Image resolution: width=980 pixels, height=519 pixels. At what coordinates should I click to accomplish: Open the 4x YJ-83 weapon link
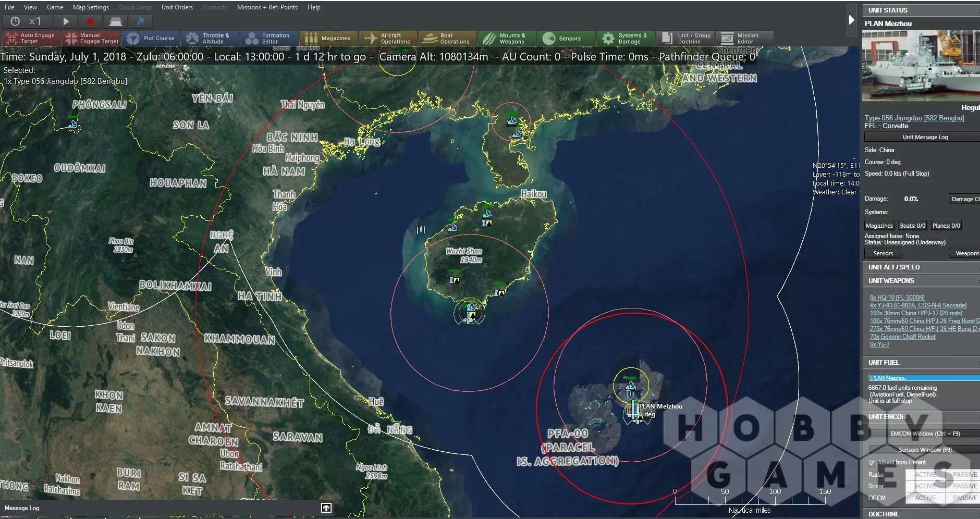pyautogui.click(x=917, y=305)
